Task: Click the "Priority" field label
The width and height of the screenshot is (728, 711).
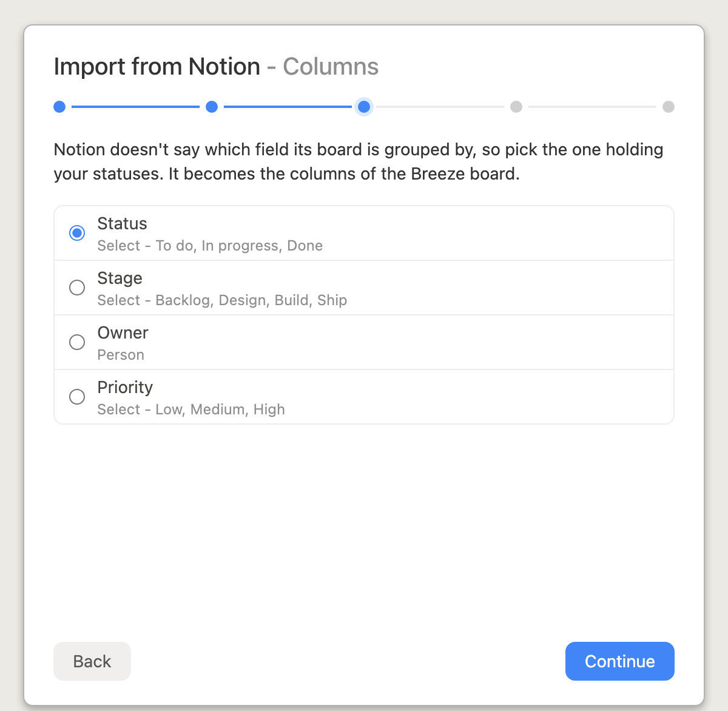Action: pyautogui.click(x=125, y=388)
